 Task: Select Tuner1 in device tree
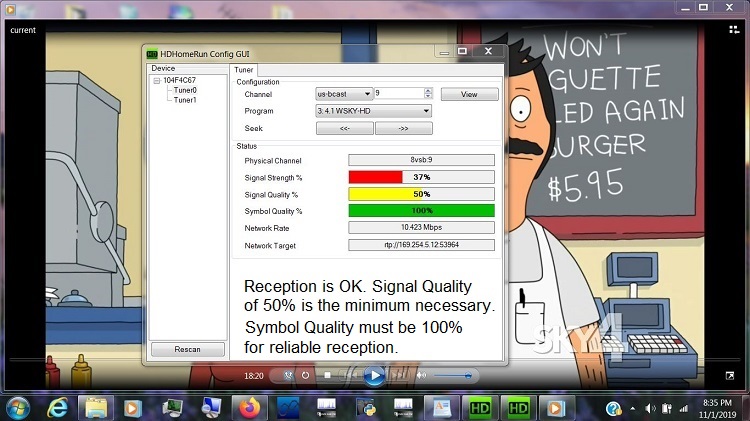click(x=185, y=100)
